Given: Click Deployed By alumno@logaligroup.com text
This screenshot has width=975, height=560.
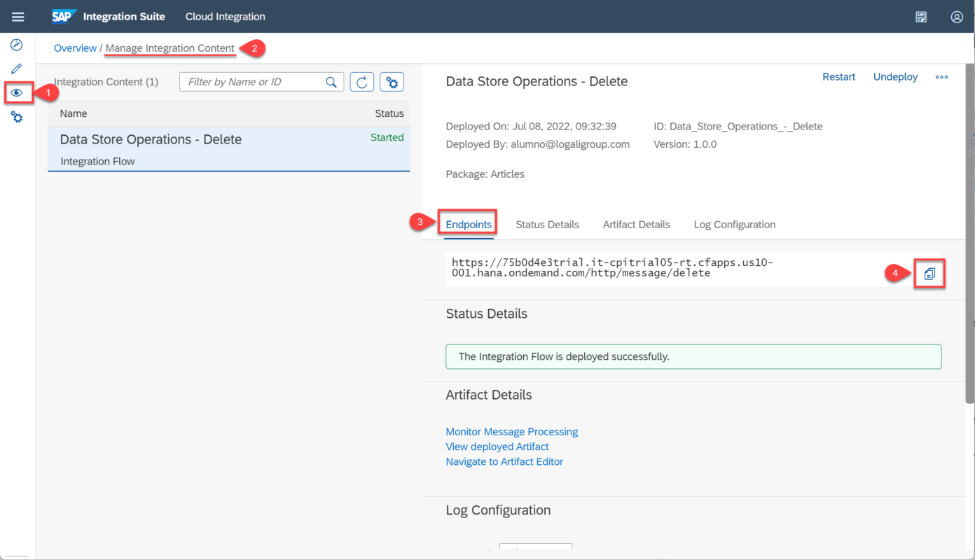Looking at the screenshot, I should point(537,144).
